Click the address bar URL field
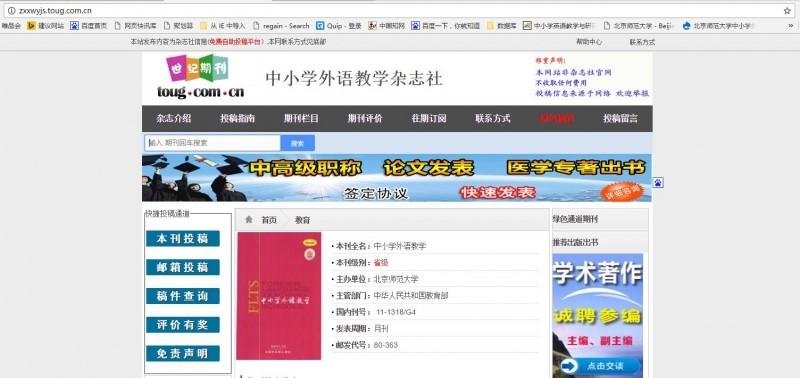800x378 pixels. pos(398,11)
